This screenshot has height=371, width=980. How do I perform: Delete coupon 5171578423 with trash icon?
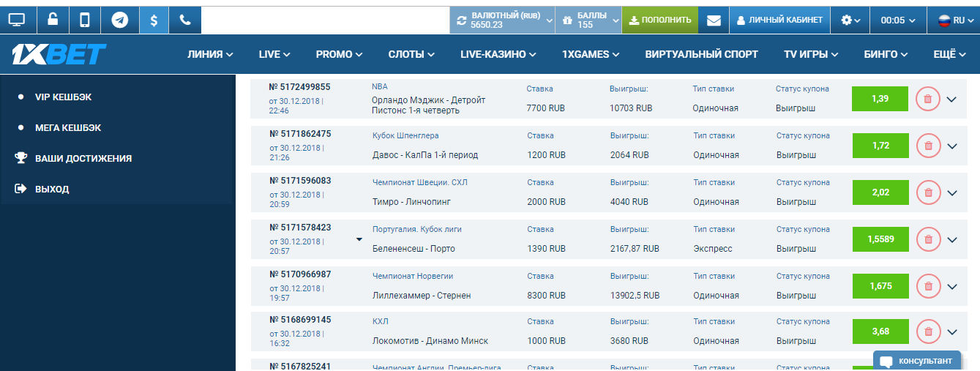(x=928, y=239)
